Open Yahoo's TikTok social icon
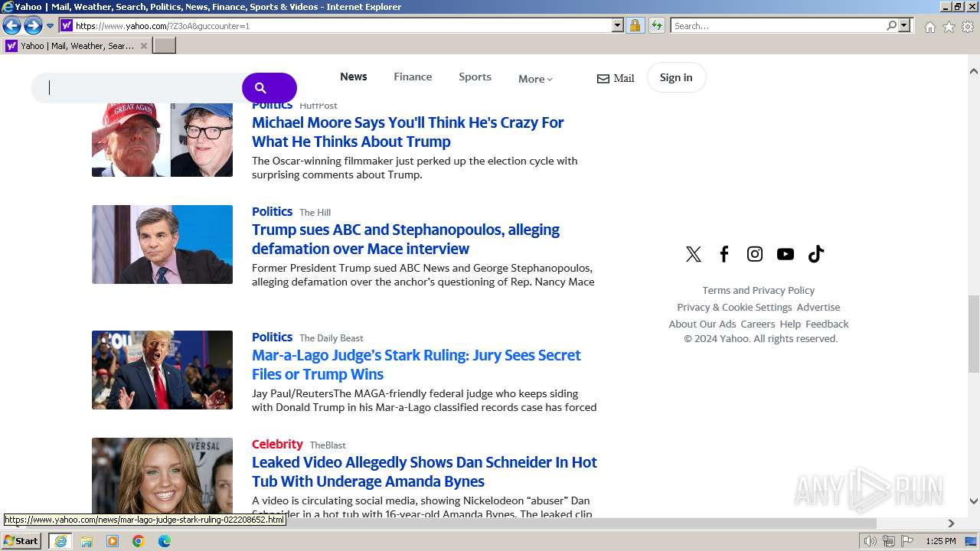This screenshot has height=551, width=980. click(816, 254)
